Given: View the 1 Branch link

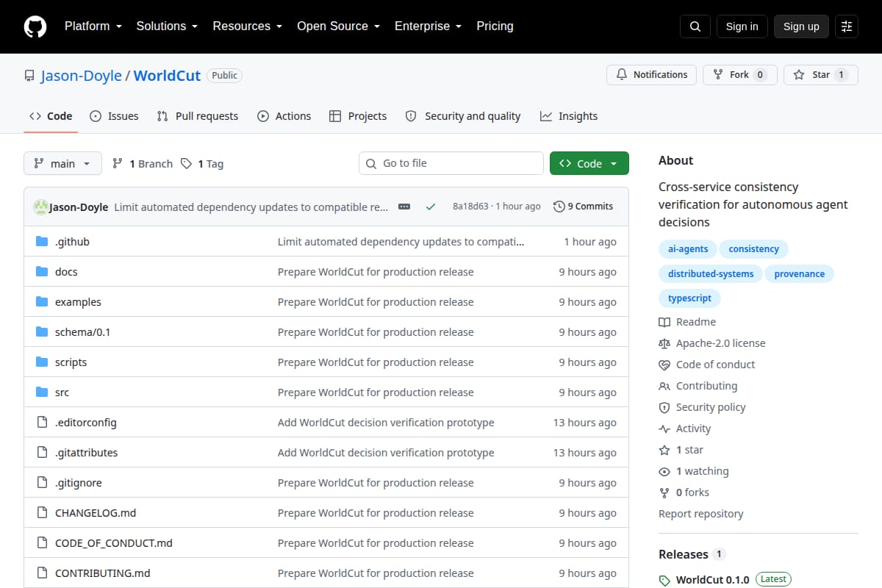Looking at the screenshot, I should [x=143, y=164].
